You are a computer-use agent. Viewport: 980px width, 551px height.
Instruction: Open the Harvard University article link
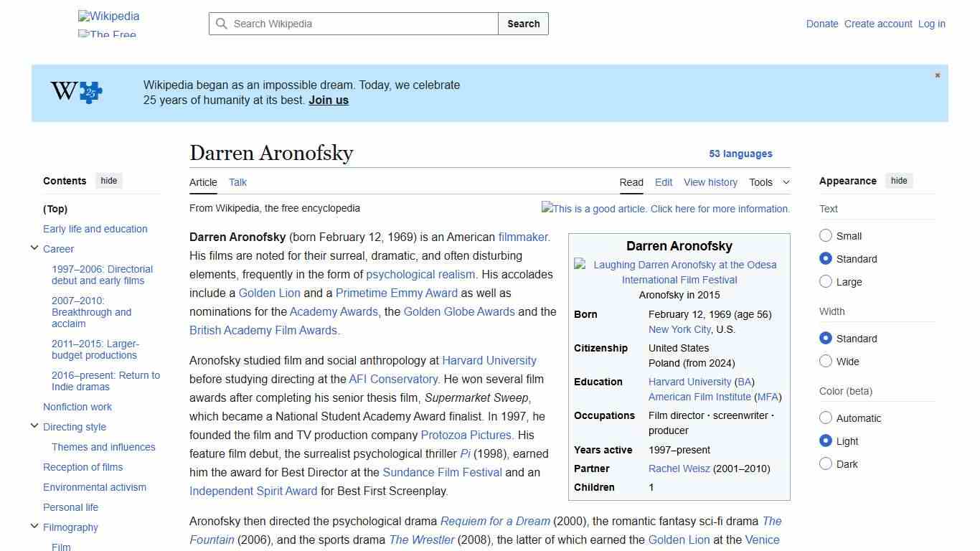click(489, 360)
